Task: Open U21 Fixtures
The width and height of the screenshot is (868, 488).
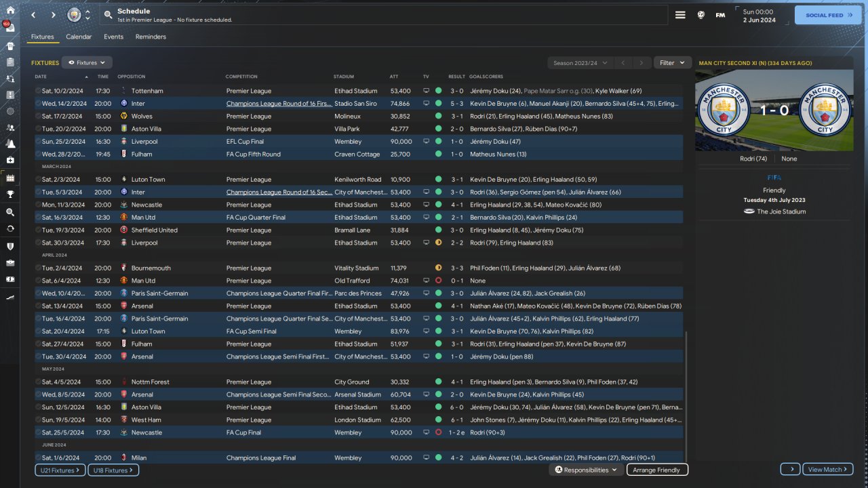Action: [x=60, y=470]
